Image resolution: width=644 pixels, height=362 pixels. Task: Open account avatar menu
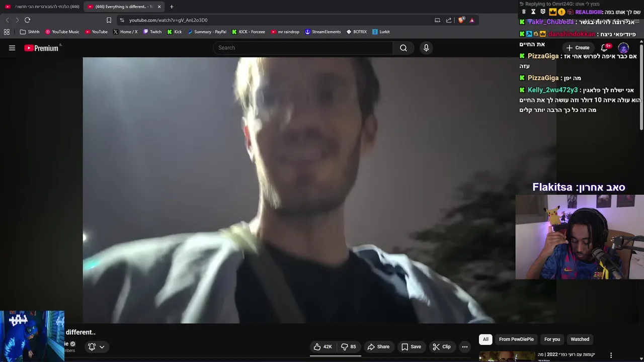pyautogui.click(x=623, y=48)
